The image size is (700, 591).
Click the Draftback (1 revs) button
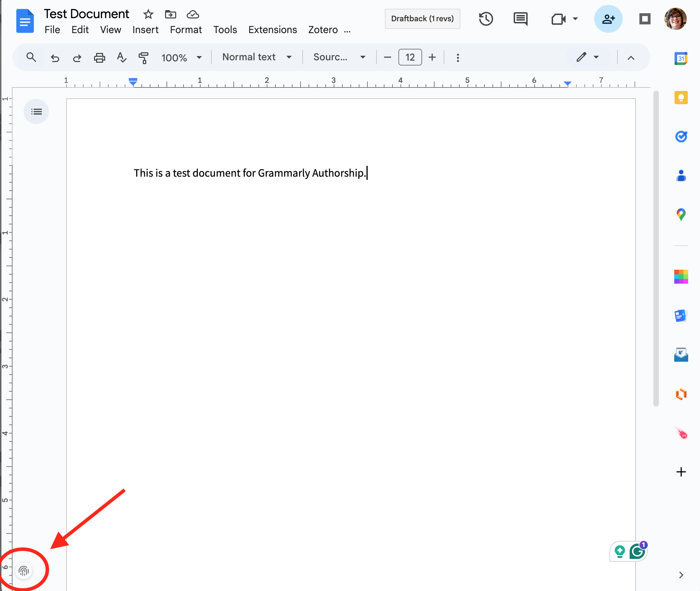coord(422,19)
